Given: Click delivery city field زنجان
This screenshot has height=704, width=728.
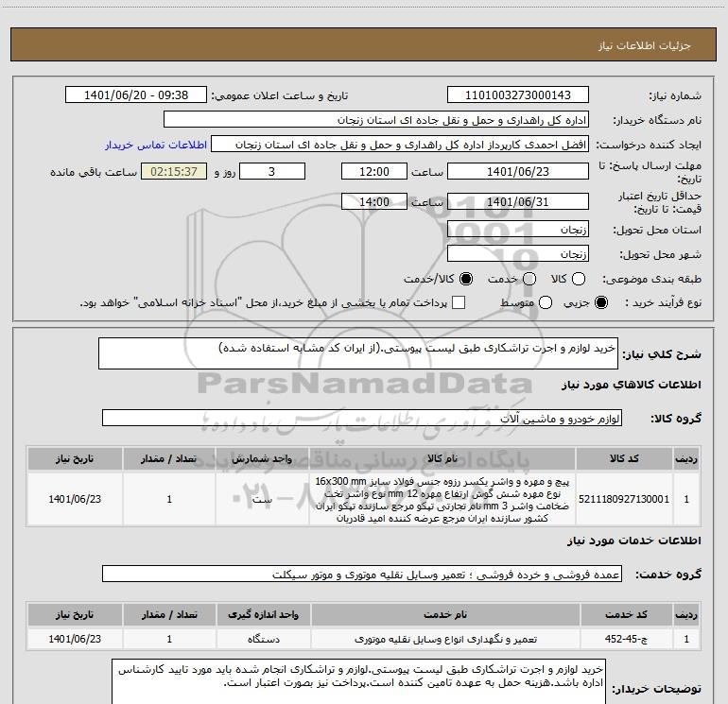Looking at the screenshot, I should pos(518,253).
